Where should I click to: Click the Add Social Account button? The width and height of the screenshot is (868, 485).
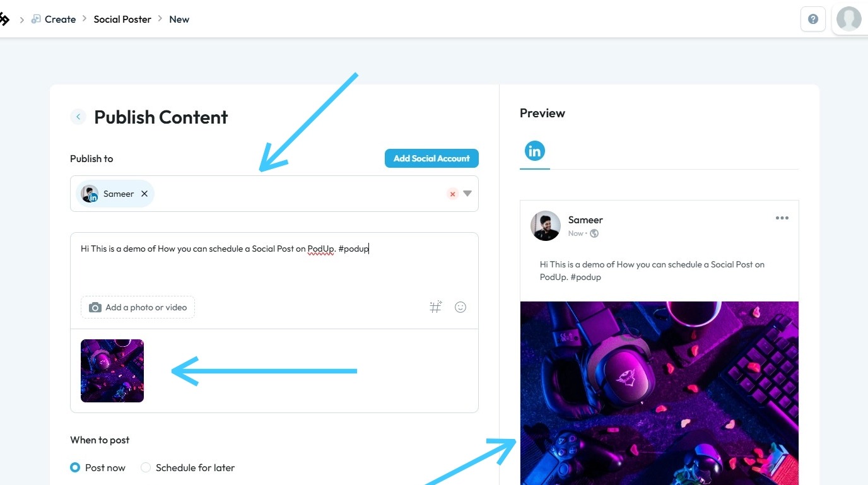click(431, 158)
